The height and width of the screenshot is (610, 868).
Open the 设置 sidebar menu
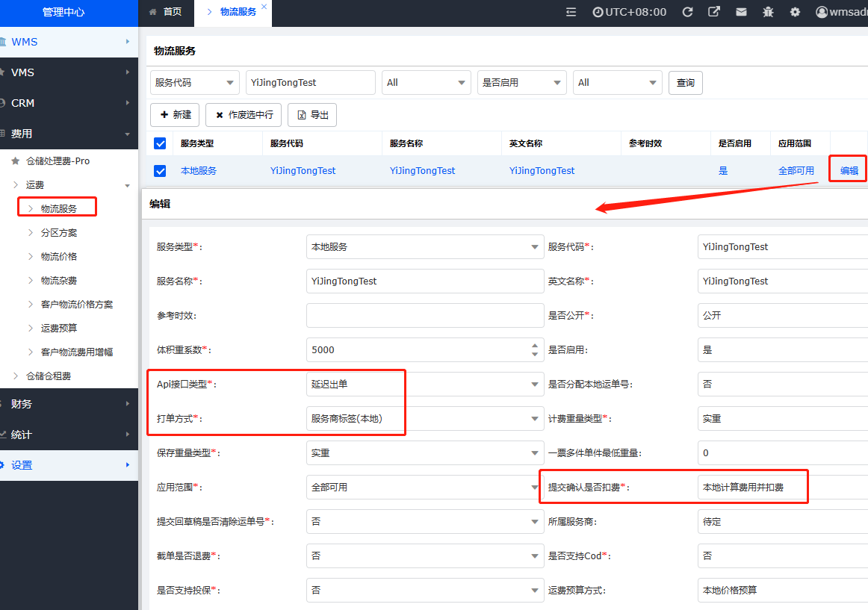tap(69, 465)
